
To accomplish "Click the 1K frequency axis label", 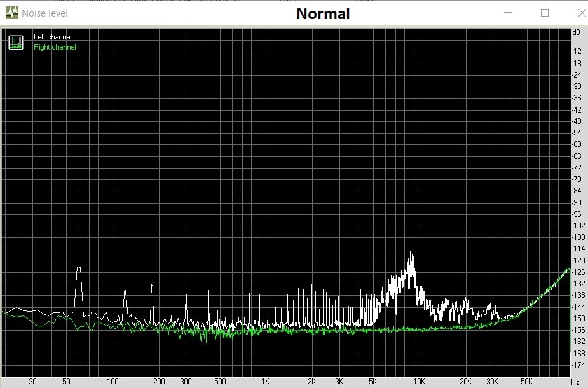I will point(266,382).
